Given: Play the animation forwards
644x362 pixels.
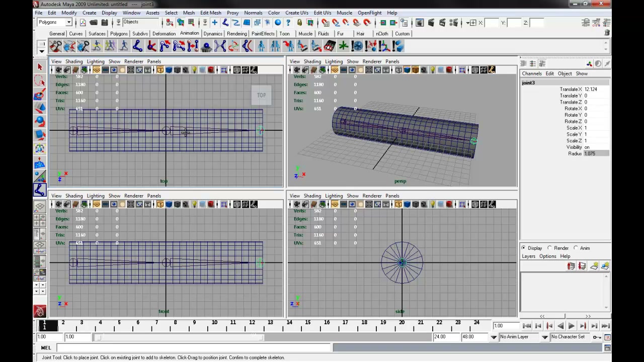Looking at the screenshot, I should coord(572,326).
